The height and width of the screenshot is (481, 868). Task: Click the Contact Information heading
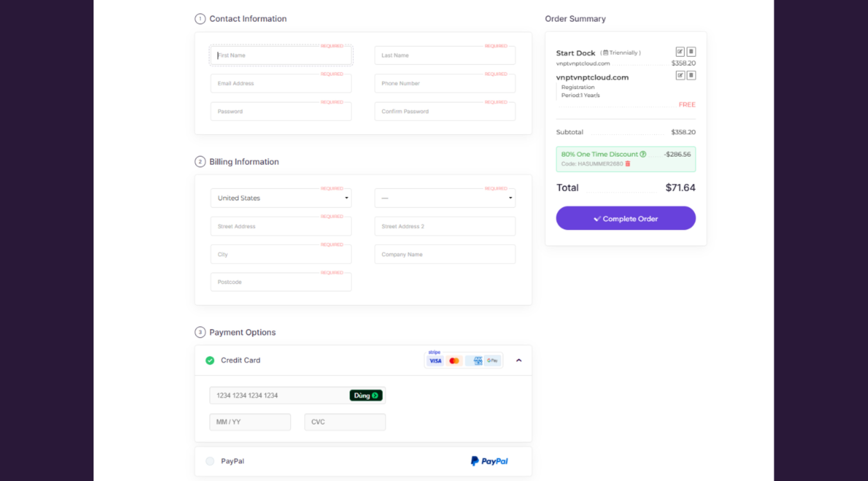click(248, 19)
